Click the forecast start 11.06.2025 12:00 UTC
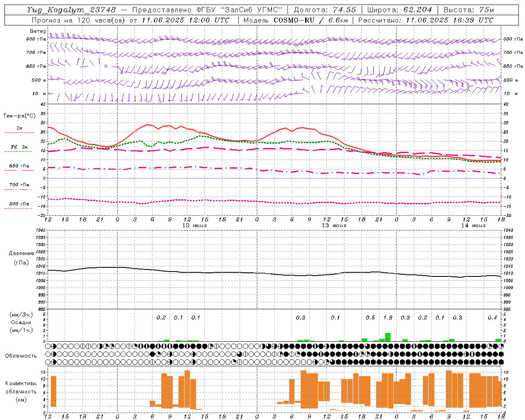 pyautogui.click(x=186, y=20)
